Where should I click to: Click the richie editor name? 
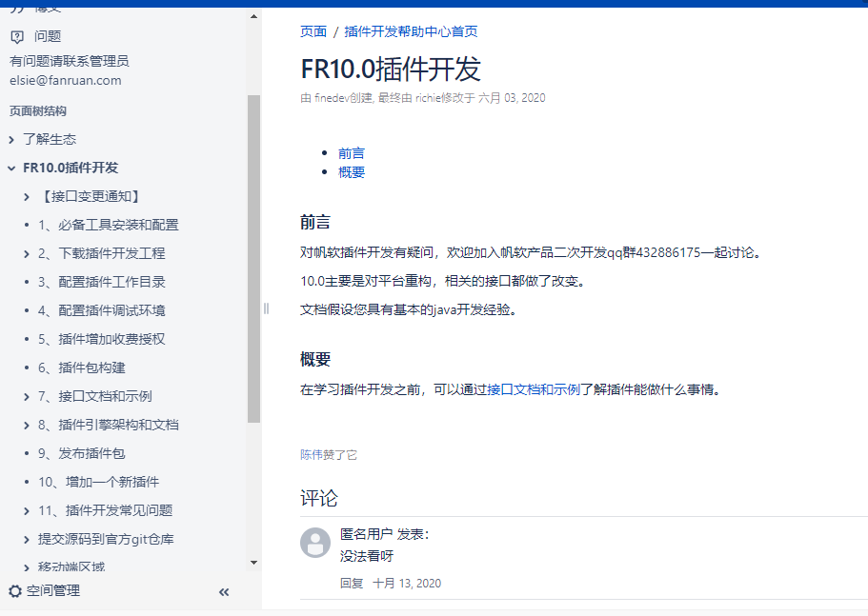[428, 98]
